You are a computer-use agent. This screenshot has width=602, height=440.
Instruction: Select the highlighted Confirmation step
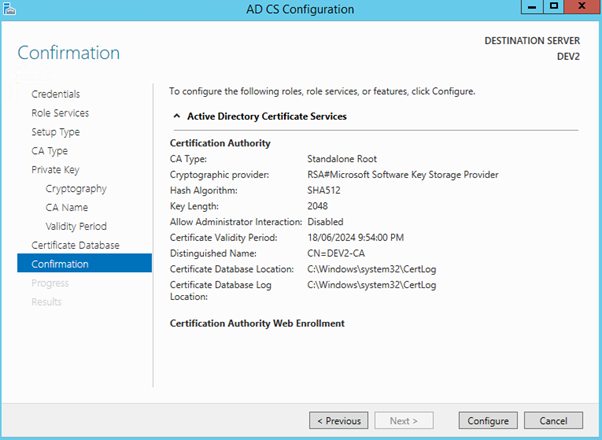click(59, 264)
